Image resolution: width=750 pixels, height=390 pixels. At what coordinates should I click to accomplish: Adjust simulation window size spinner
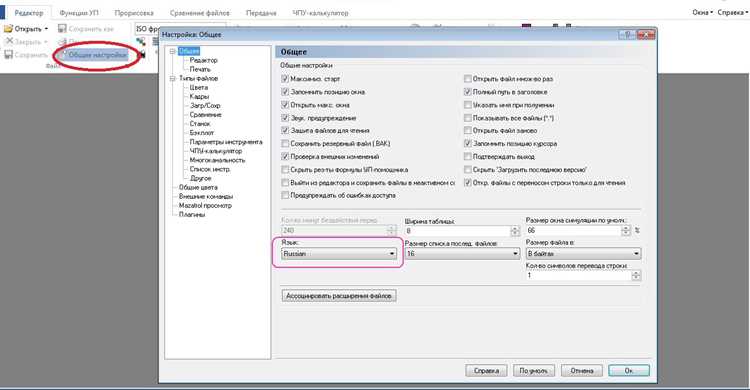[626, 231]
